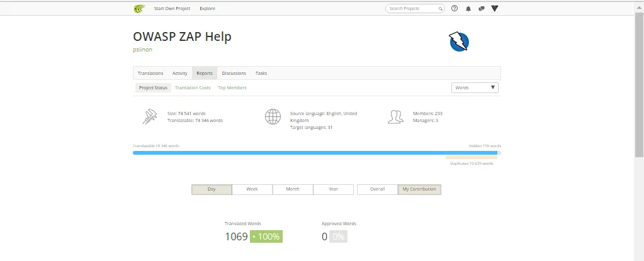Screen dimensions: 644x261
Task: Select the Month period toggle
Action: (x=293, y=189)
